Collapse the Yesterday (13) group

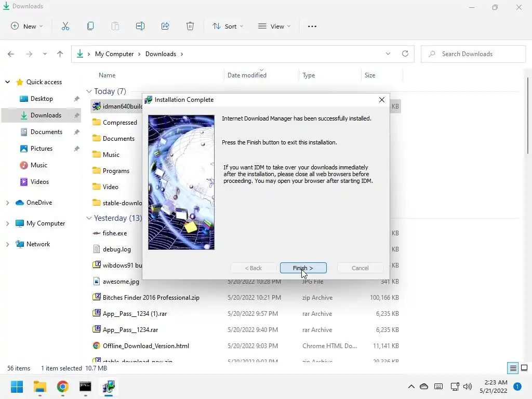click(89, 218)
